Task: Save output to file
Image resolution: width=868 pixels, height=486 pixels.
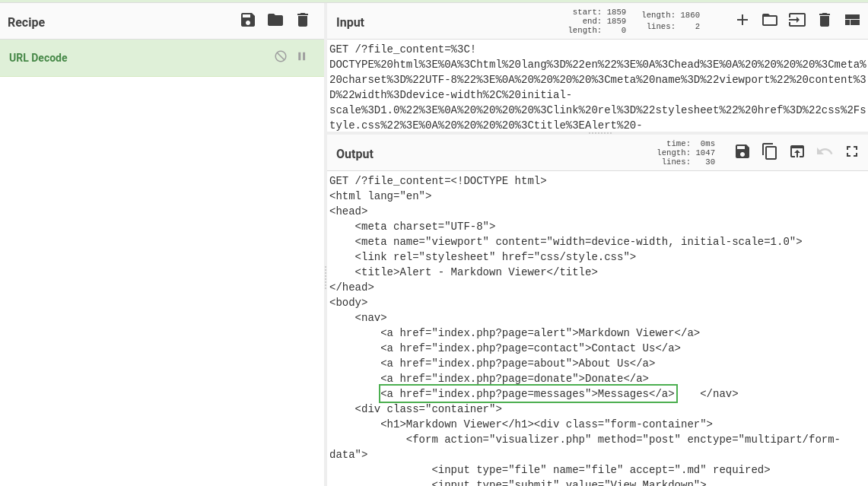Action: pyautogui.click(x=742, y=151)
